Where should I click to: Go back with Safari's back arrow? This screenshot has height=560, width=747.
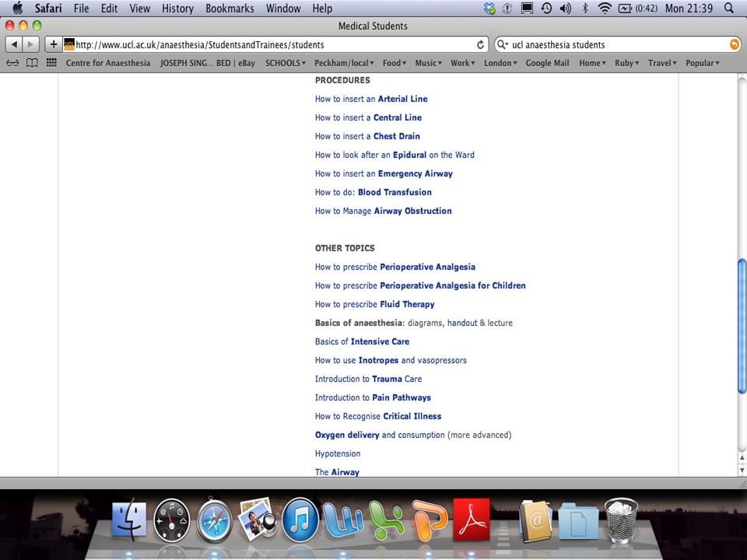click(14, 45)
